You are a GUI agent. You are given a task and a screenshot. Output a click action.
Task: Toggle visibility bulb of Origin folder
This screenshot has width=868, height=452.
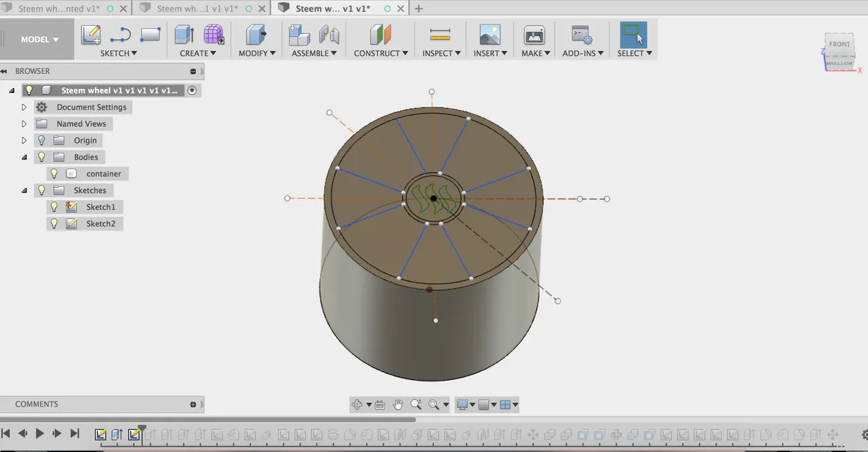click(41, 140)
